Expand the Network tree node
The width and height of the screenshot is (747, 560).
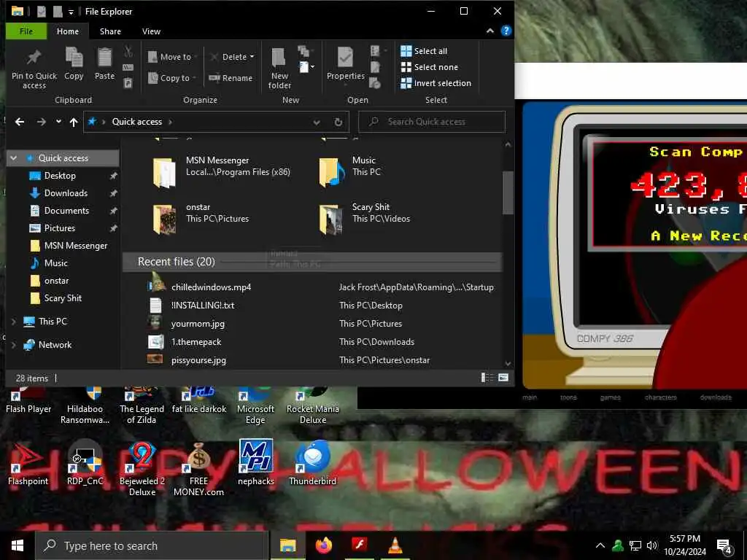pyautogui.click(x=14, y=345)
